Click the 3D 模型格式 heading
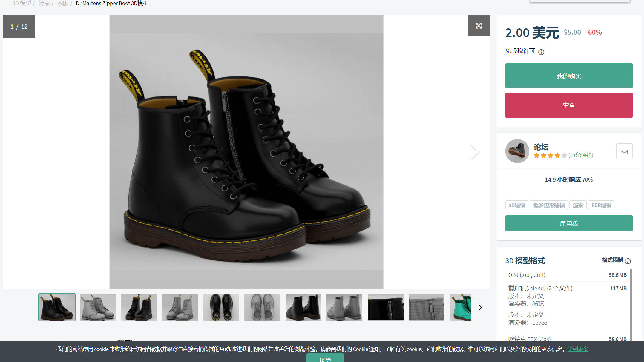The image size is (644, 362). [525, 261]
